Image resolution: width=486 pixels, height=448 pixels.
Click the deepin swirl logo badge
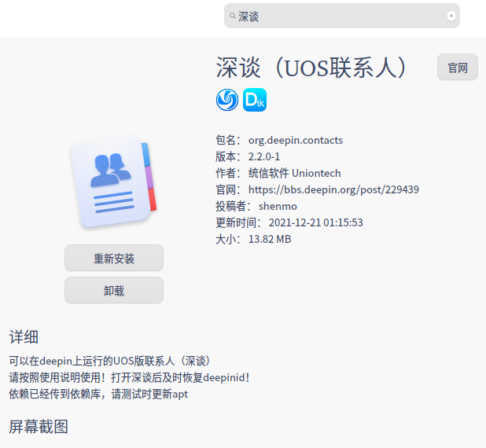click(x=227, y=100)
